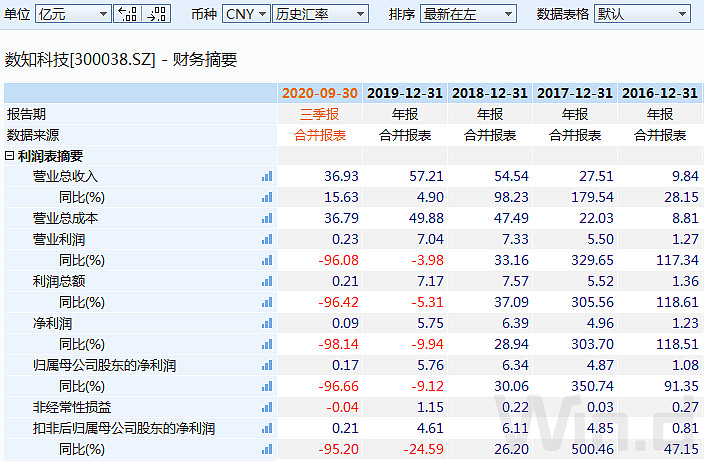Image resolution: width=704 pixels, height=461 pixels.
Task: Open the 单位 亿元 unit dropdown
Action: (x=73, y=14)
